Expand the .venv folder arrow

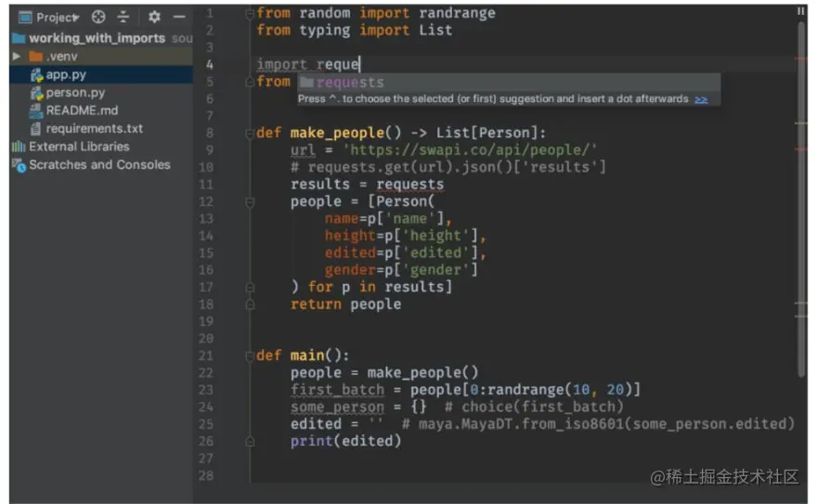point(17,56)
